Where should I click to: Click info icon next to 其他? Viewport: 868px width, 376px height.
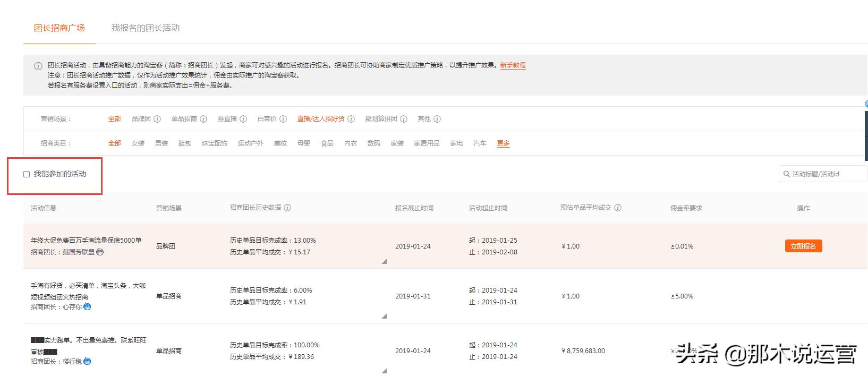[x=437, y=119]
